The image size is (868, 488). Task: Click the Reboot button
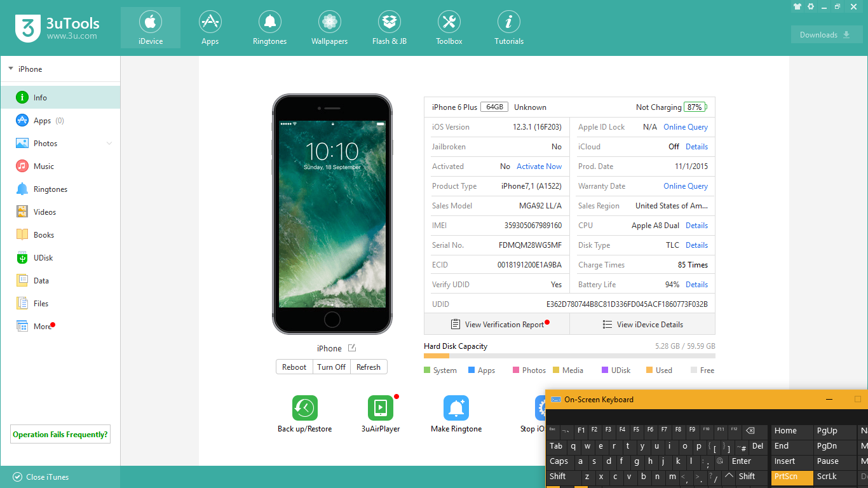[294, 367]
